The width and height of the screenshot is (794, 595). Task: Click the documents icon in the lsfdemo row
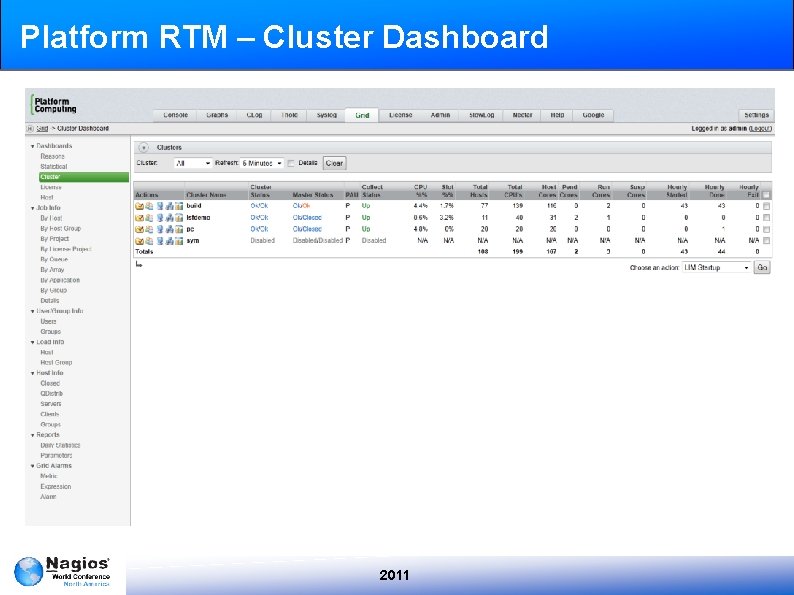tap(149, 218)
